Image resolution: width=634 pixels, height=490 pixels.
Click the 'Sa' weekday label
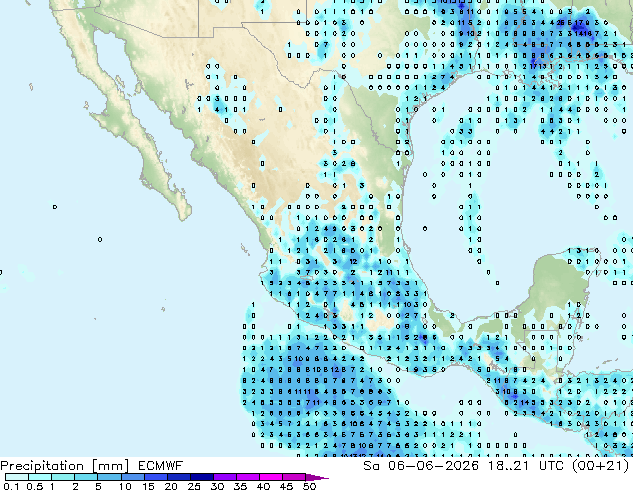click(x=371, y=466)
